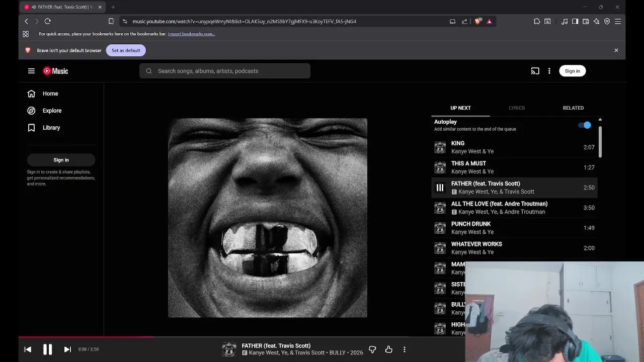Toggle the browser sidebar panel

click(575, 21)
